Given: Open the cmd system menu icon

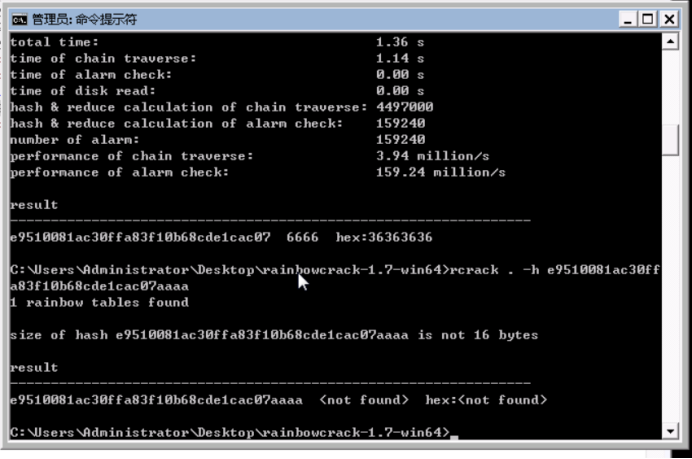Looking at the screenshot, I should (x=19, y=19).
